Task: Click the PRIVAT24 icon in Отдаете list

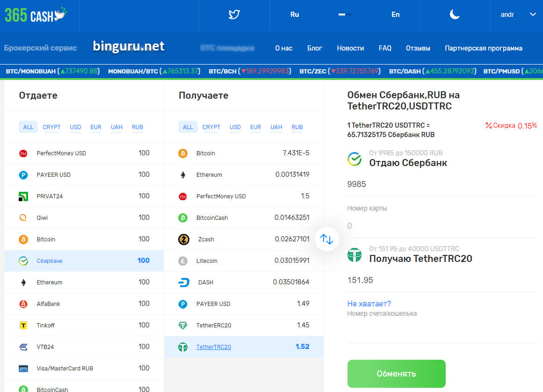Action: 23,196
